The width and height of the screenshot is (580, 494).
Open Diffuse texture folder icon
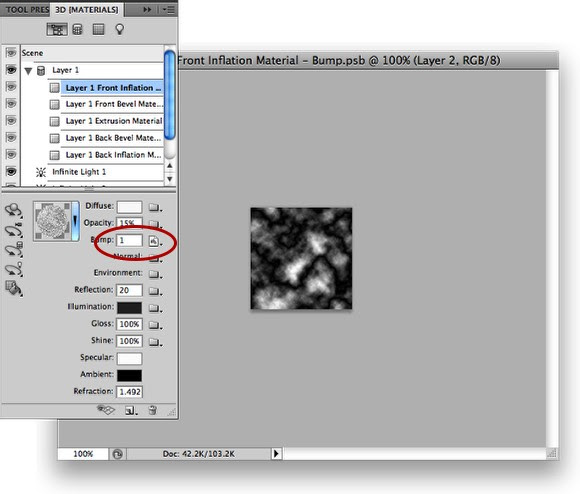(155, 208)
